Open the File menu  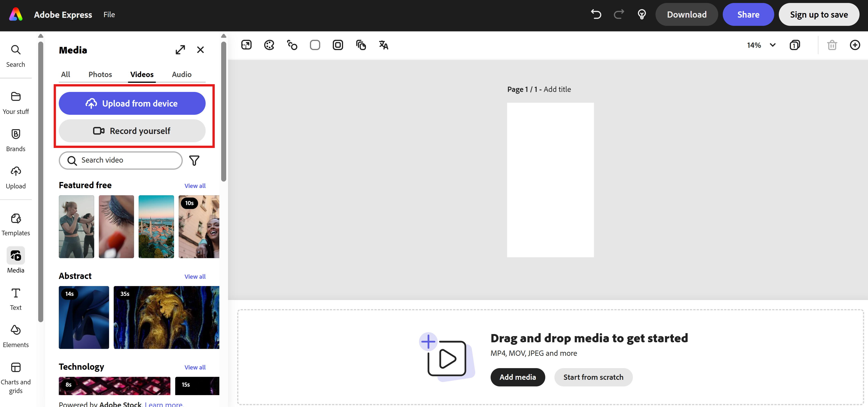[109, 14]
